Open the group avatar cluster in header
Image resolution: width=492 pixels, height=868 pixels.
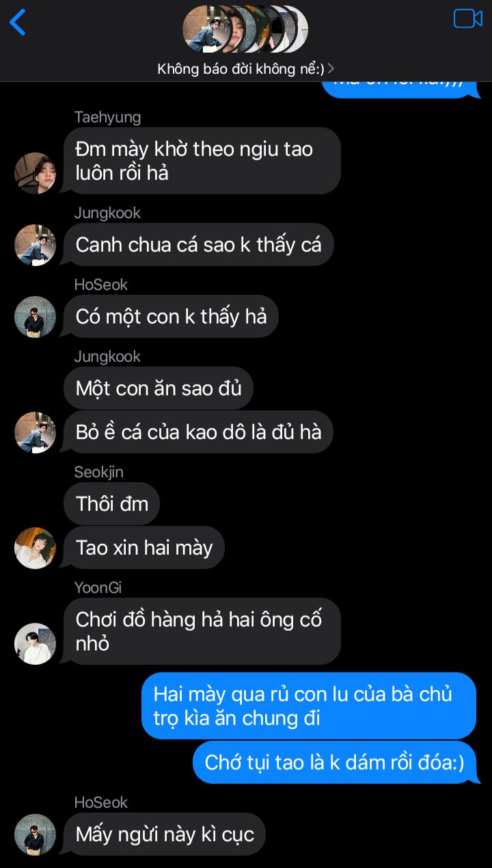tap(245, 29)
